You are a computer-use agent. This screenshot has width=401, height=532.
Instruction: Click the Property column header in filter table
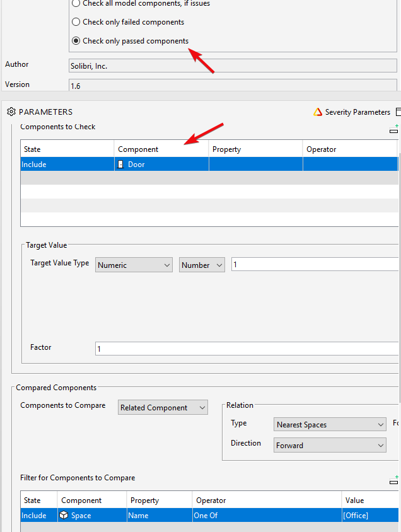[160, 500]
